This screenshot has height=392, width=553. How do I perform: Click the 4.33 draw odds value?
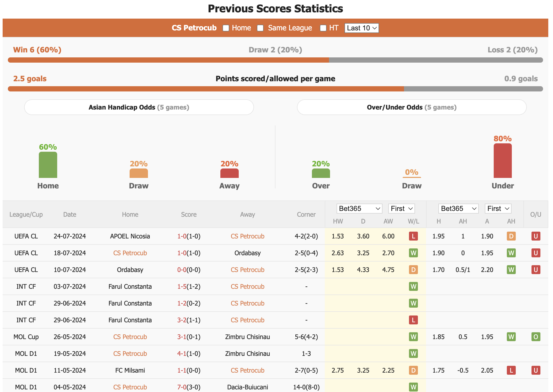[x=363, y=270]
